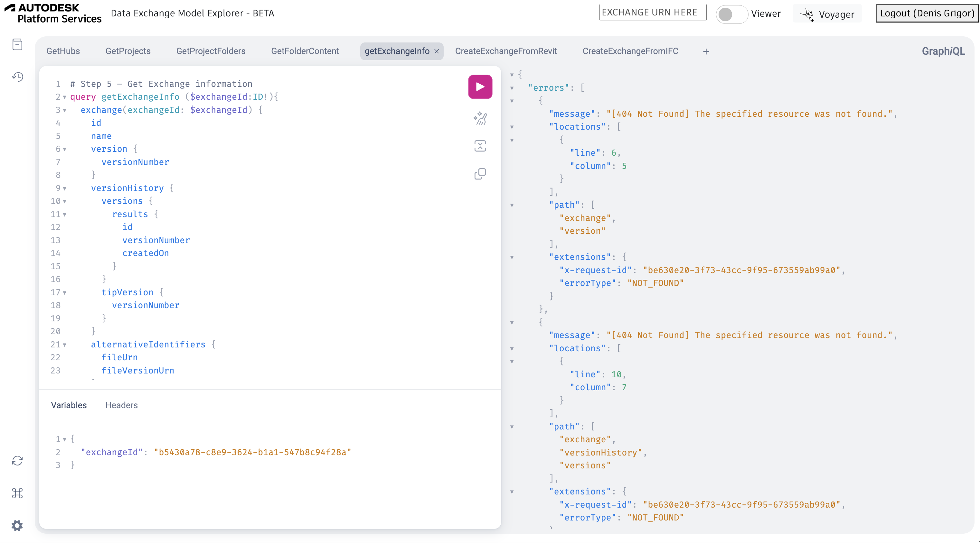Copy the query using the copy icon
This screenshot has height=543, width=980.
[480, 174]
